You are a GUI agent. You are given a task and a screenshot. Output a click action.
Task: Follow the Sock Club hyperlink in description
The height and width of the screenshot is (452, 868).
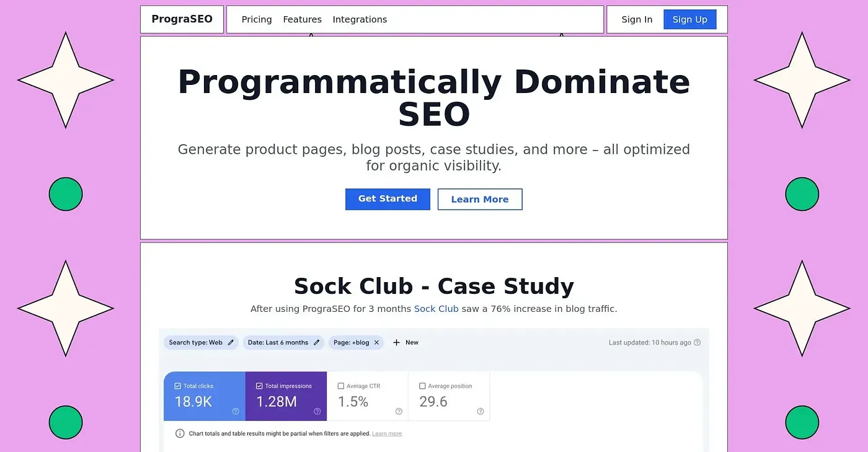tap(436, 309)
